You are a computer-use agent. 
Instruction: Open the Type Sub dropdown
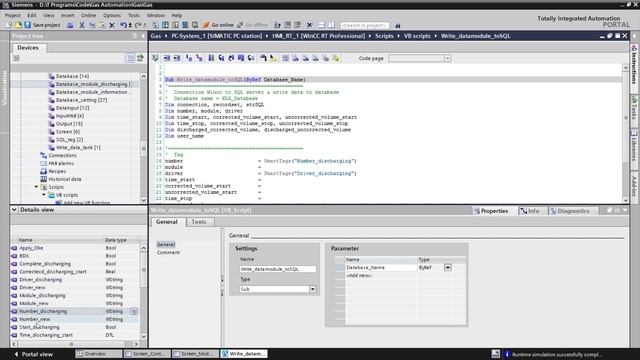click(x=313, y=289)
